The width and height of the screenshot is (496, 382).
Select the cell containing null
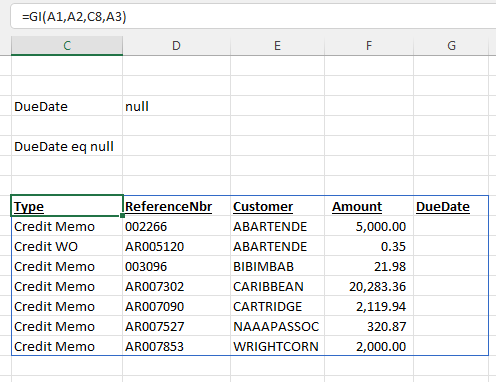[x=176, y=106]
